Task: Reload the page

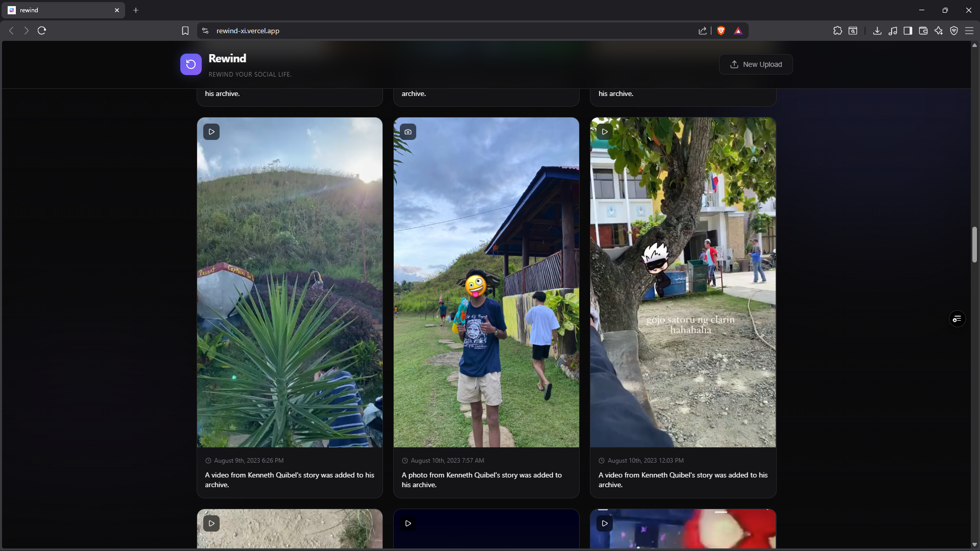Action: click(x=42, y=31)
